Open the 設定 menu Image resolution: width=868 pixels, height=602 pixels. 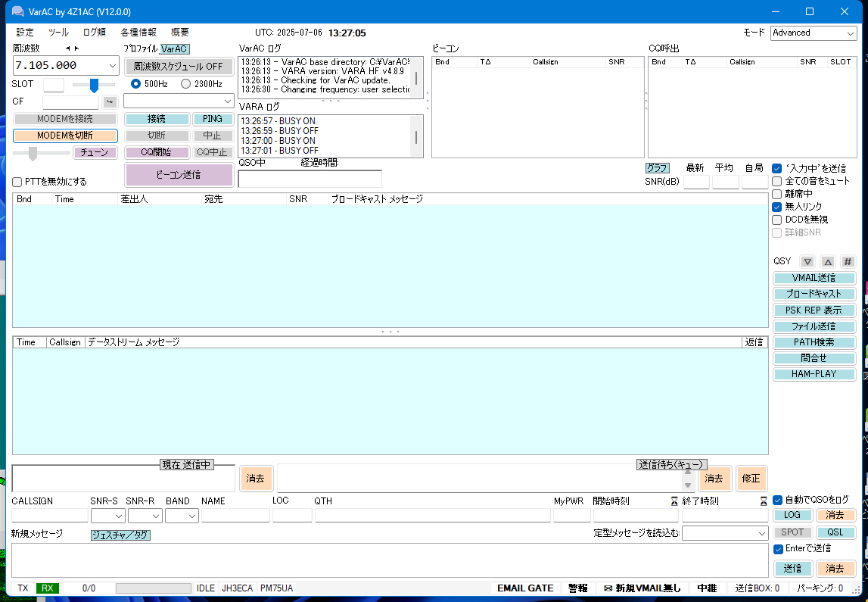(25, 33)
